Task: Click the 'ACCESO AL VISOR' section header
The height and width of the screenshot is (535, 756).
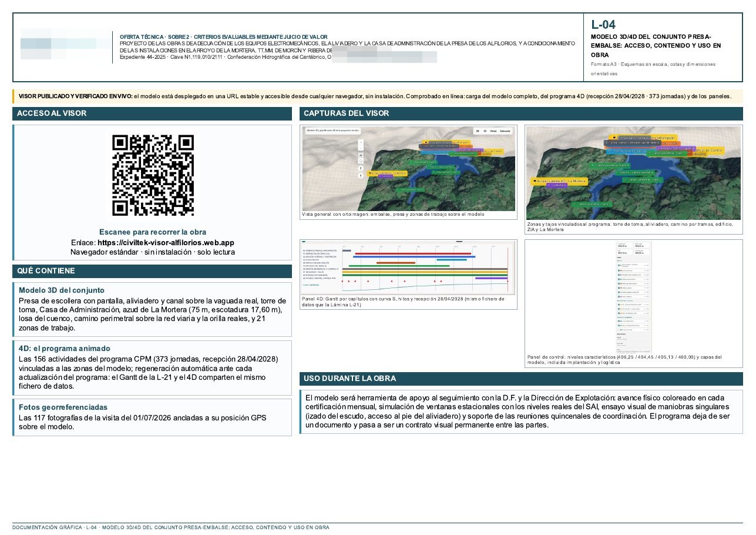Action: coord(152,113)
